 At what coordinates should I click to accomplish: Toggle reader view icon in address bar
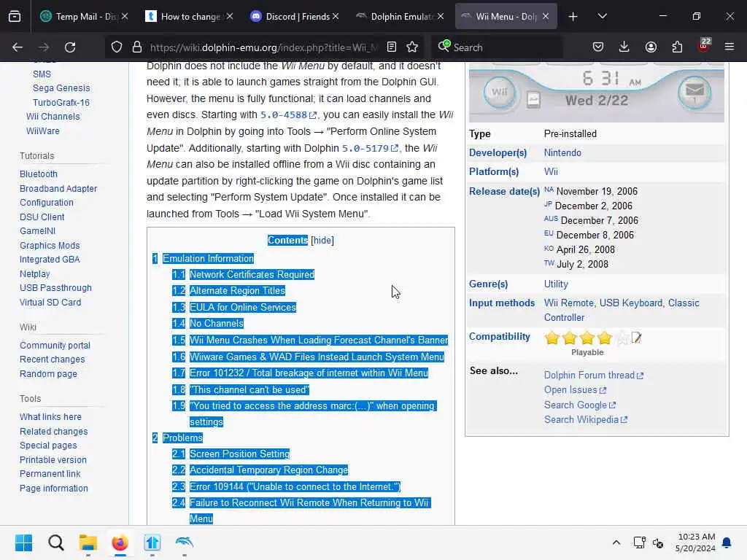(x=392, y=47)
